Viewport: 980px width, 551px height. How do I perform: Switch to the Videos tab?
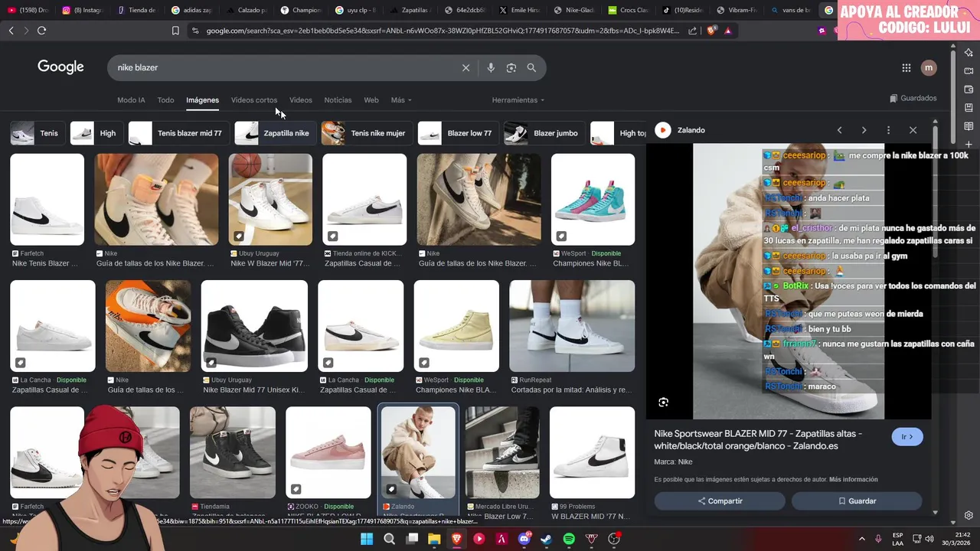301,100
